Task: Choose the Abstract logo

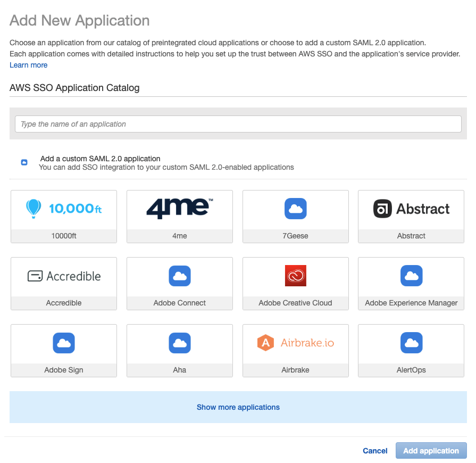Action: tap(411, 209)
